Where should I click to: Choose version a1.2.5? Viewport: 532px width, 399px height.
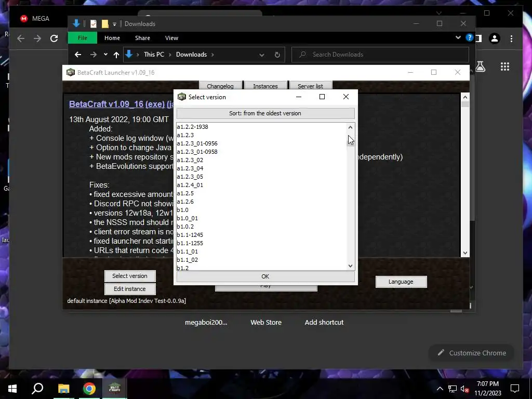click(x=261, y=193)
